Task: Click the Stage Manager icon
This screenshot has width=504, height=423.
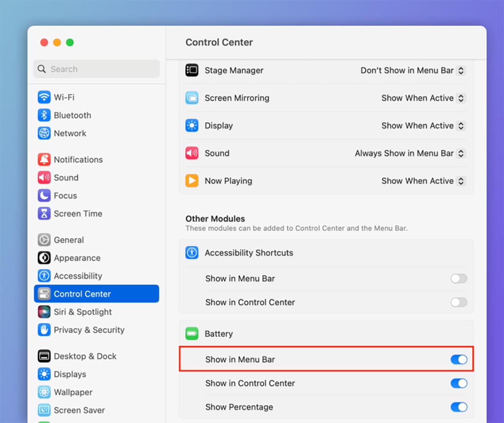Action: coord(192,70)
